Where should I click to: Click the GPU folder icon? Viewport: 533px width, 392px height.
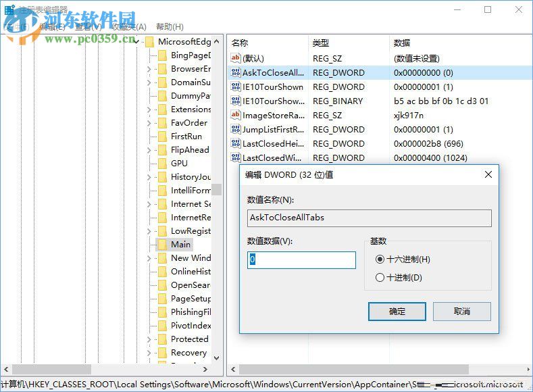pos(163,163)
